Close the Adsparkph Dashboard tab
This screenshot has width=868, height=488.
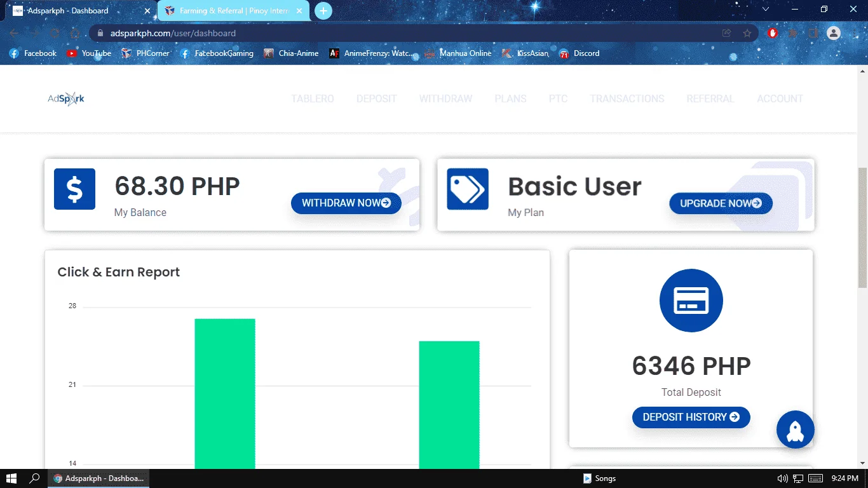(x=147, y=11)
